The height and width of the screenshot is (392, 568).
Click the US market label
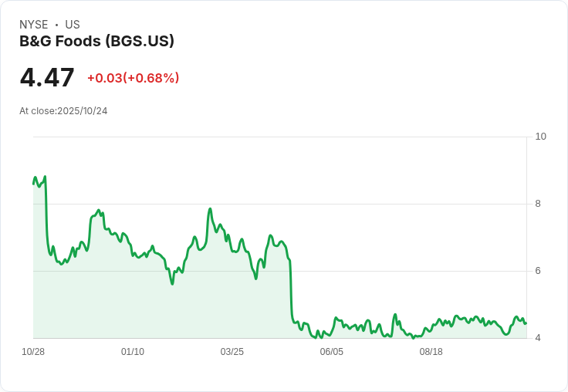point(73,25)
